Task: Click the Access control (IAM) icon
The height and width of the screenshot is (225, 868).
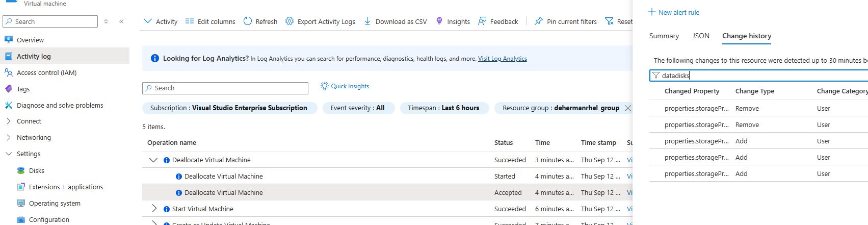Action: click(8, 72)
